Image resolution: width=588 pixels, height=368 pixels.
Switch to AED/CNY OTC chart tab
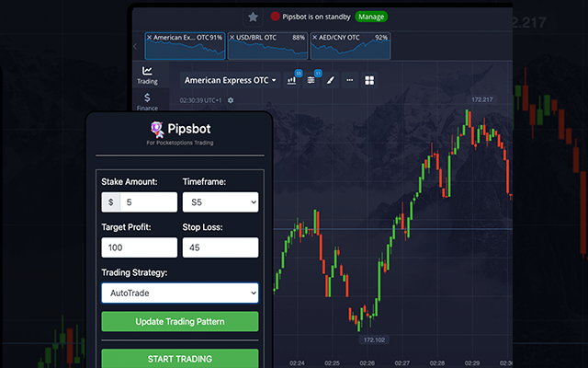tap(350, 46)
